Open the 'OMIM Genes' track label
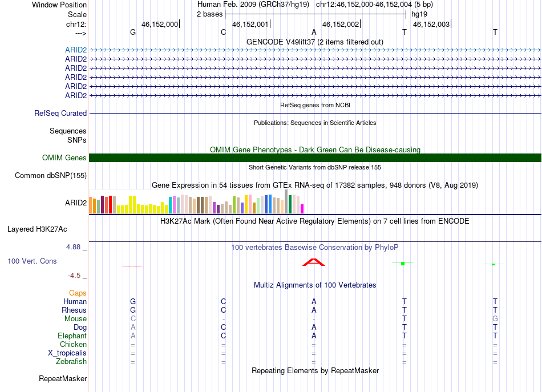The image size is (542, 392). tap(64, 157)
